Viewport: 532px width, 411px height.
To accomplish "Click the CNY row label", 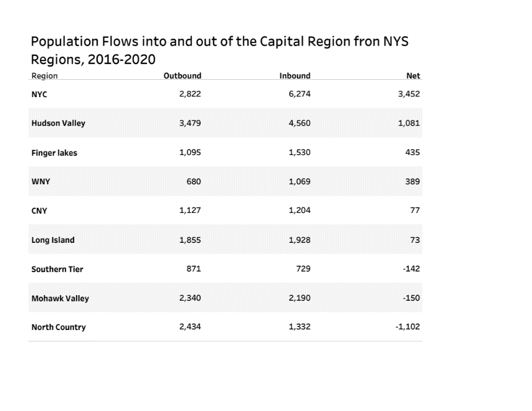I will [39, 210].
